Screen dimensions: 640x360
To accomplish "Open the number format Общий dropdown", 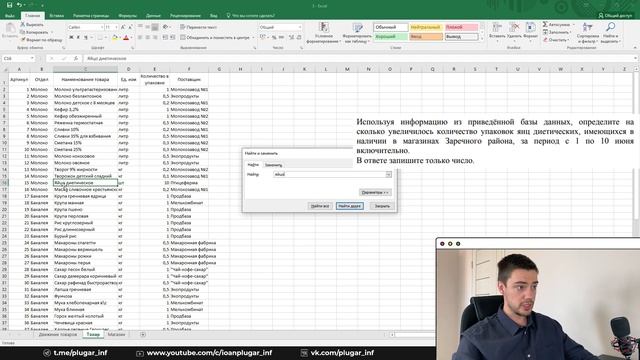I will [300, 27].
